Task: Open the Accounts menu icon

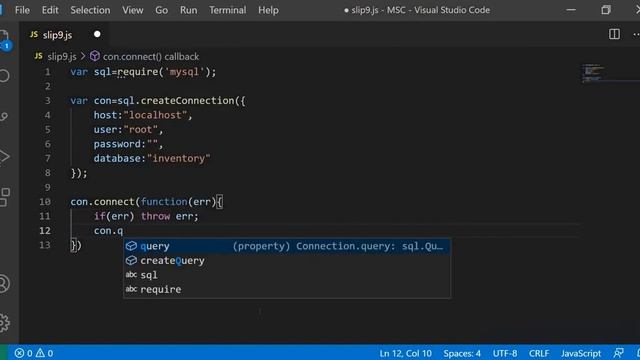Action: (4, 283)
